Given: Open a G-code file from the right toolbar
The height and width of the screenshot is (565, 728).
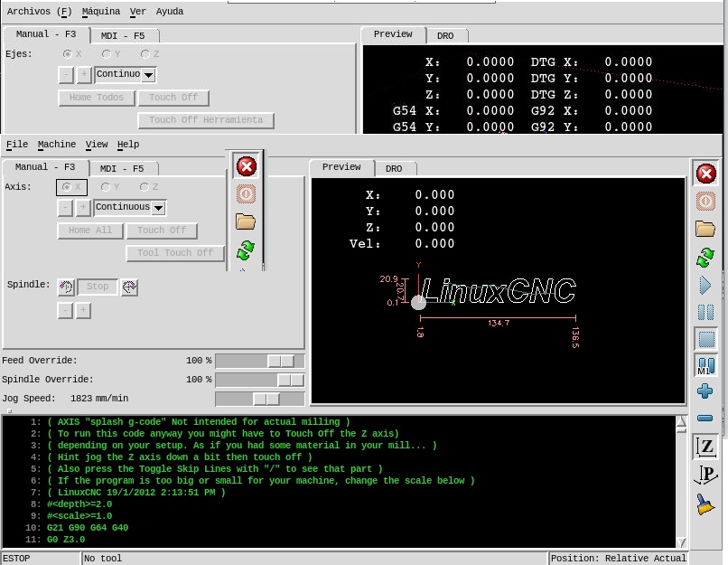Looking at the screenshot, I should [x=705, y=229].
